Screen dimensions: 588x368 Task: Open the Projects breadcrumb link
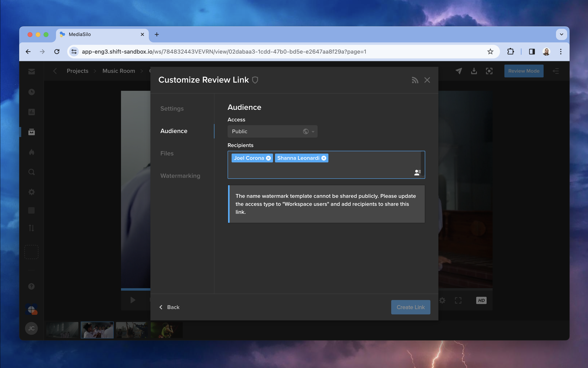(x=77, y=71)
